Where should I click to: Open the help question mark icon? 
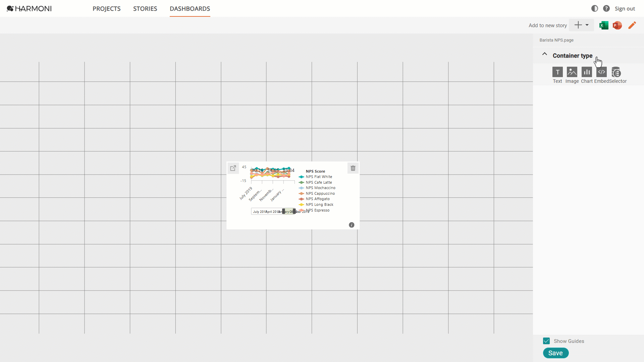click(x=606, y=9)
